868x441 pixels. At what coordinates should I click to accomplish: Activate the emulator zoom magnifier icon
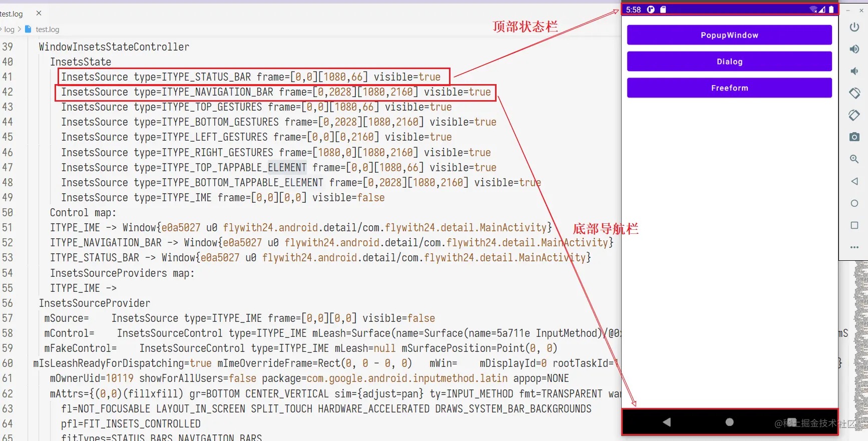pos(854,159)
